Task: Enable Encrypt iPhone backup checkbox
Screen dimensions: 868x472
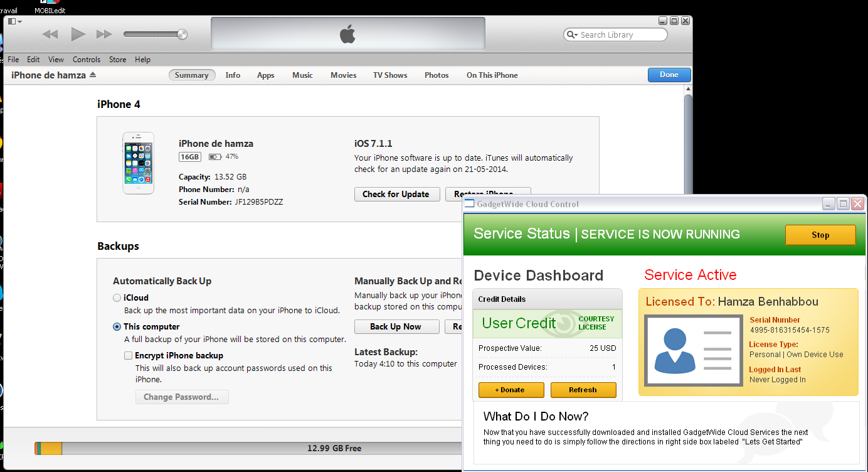Action: (129, 356)
